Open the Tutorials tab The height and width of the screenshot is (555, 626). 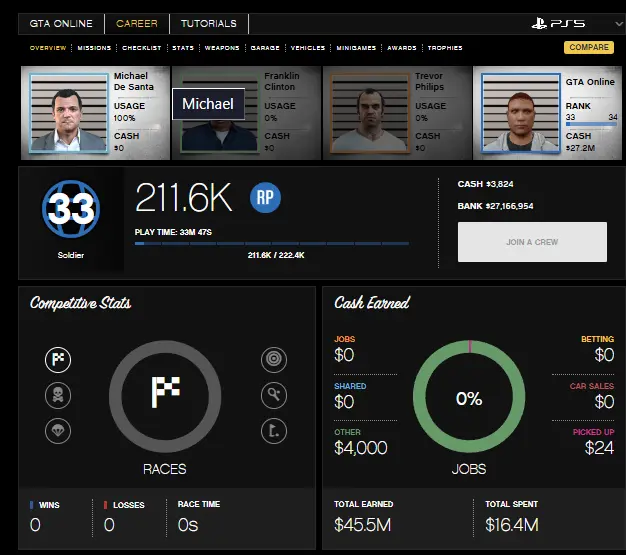(x=208, y=23)
